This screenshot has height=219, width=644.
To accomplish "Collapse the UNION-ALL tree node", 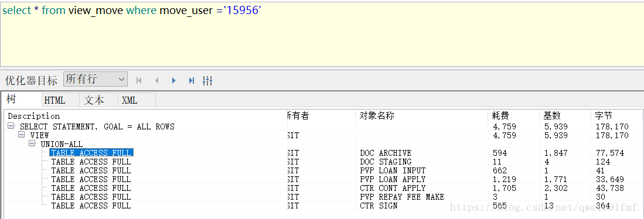I will coord(32,143).
